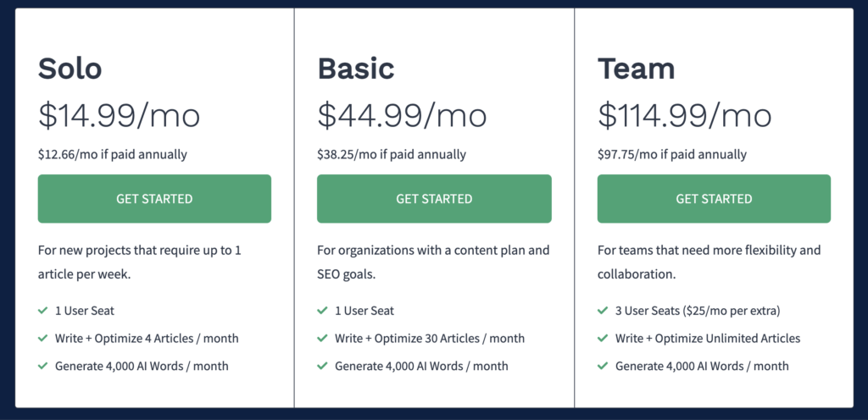
Task: Click checkmark beside Solo 1 User Seat
Action: pos(42,311)
